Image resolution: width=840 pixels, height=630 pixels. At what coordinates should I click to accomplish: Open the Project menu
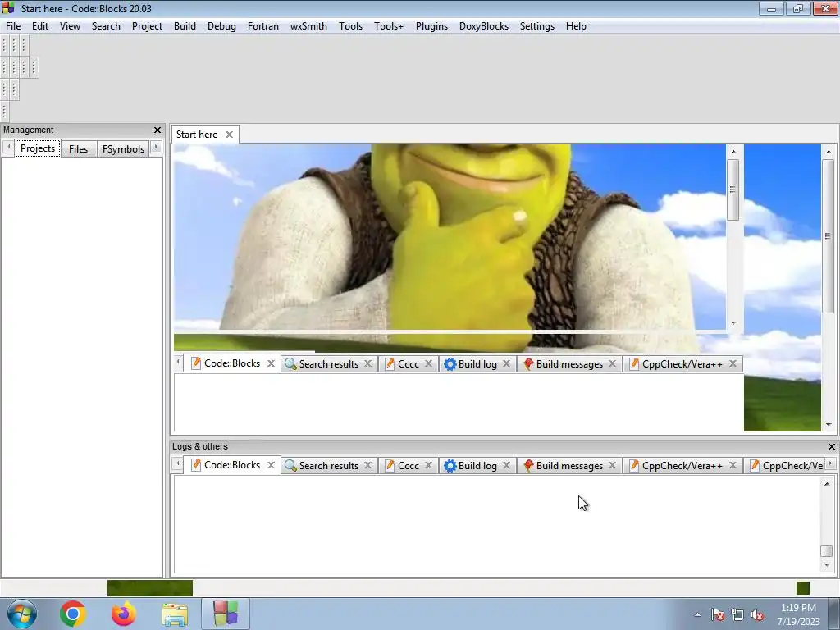tap(147, 26)
